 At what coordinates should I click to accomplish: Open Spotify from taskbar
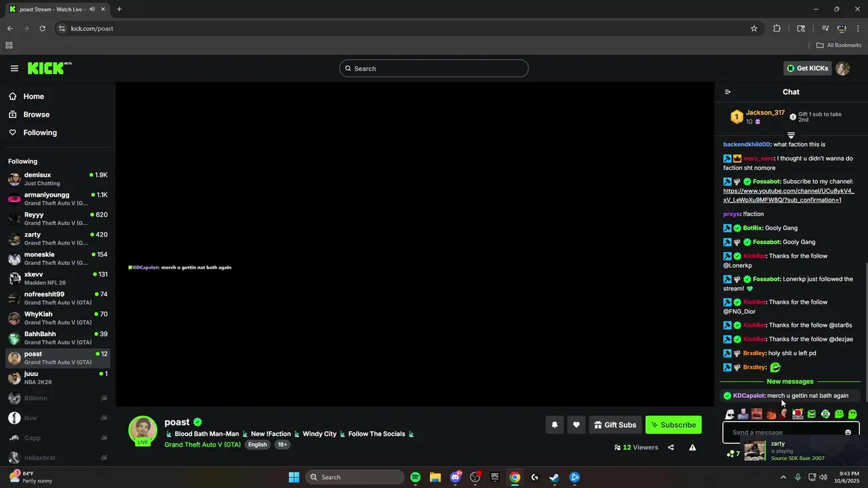(x=416, y=477)
